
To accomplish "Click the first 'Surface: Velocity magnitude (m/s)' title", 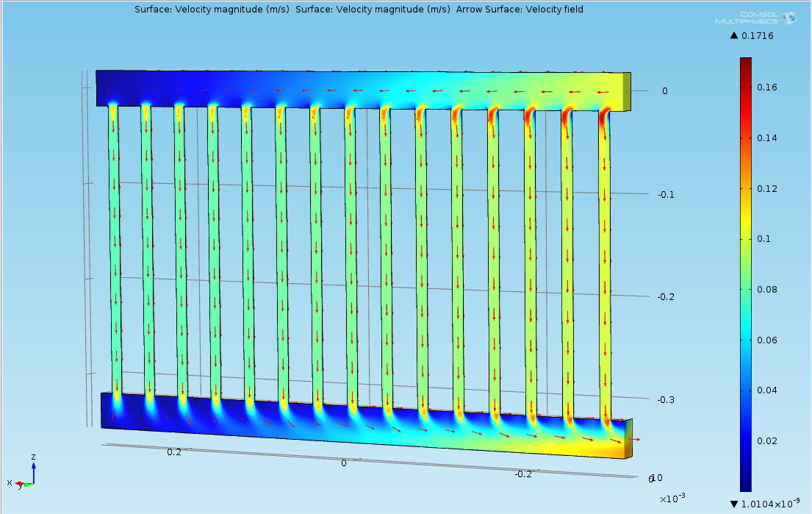I will (x=212, y=10).
